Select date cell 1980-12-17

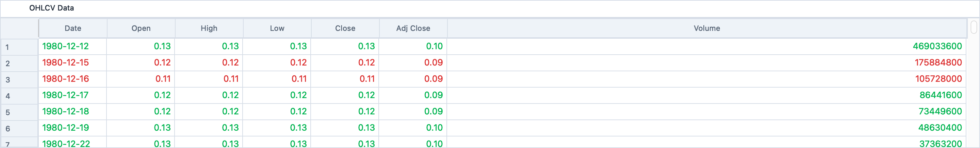72,95
